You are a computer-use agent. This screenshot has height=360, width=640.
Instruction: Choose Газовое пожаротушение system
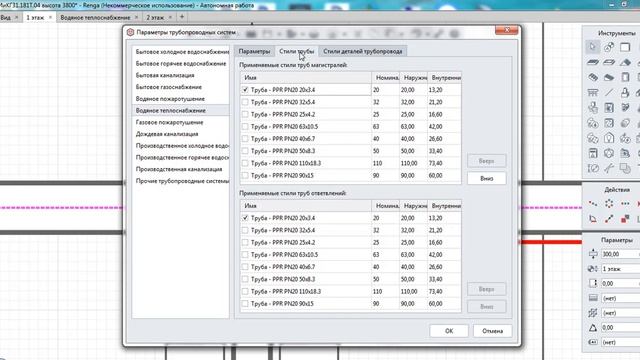point(181,122)
